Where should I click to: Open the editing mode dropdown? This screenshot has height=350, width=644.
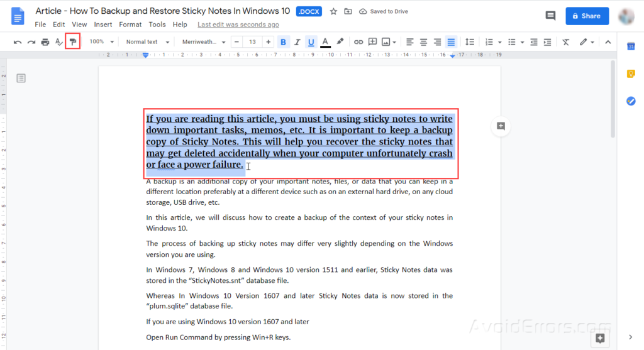[x=587, y=42]
